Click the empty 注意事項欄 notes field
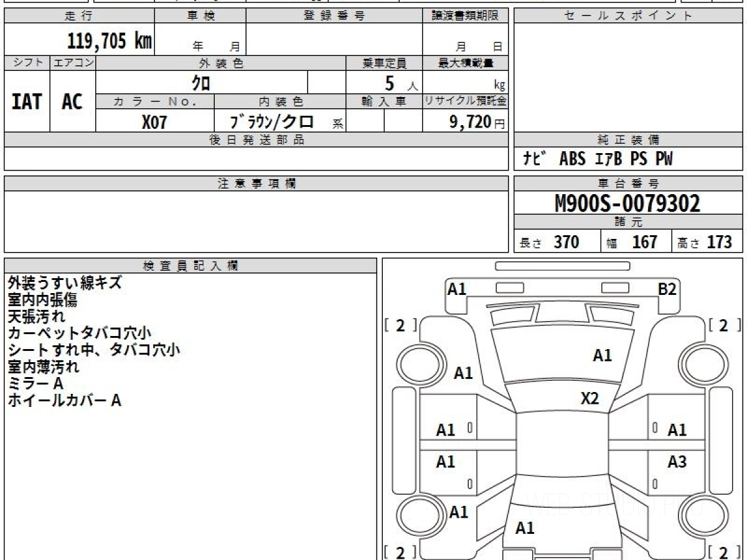 256,221
